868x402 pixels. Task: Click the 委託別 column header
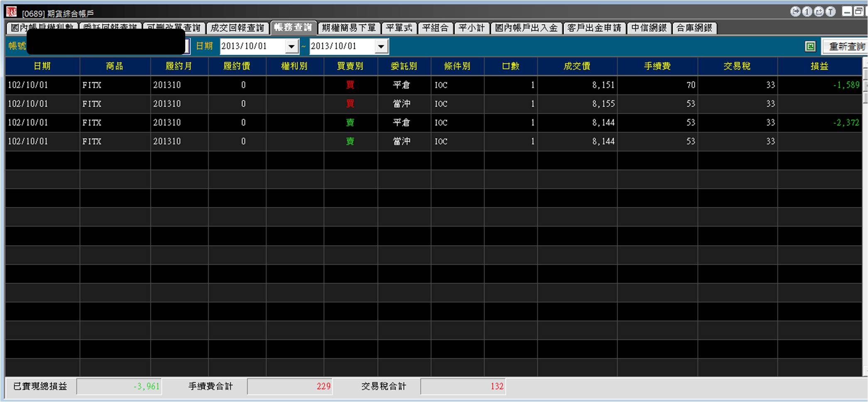coord(404,66)
